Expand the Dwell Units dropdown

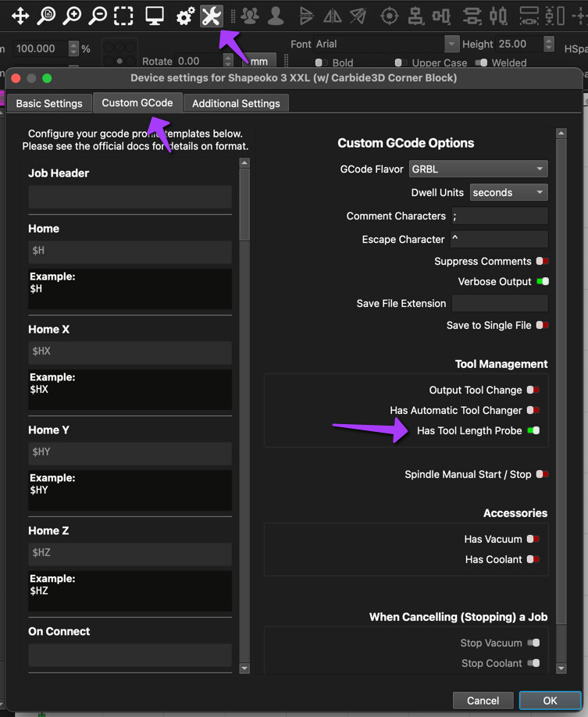[x=508, y=192]
